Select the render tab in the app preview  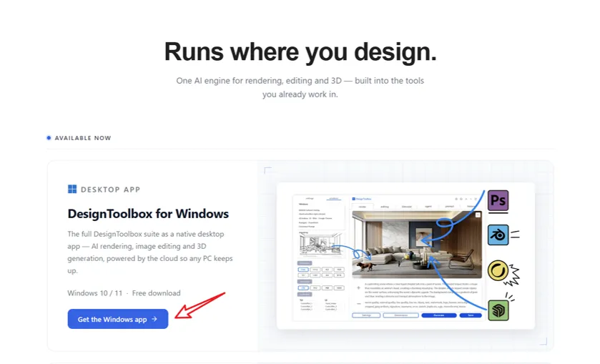[x=362, y=207]
